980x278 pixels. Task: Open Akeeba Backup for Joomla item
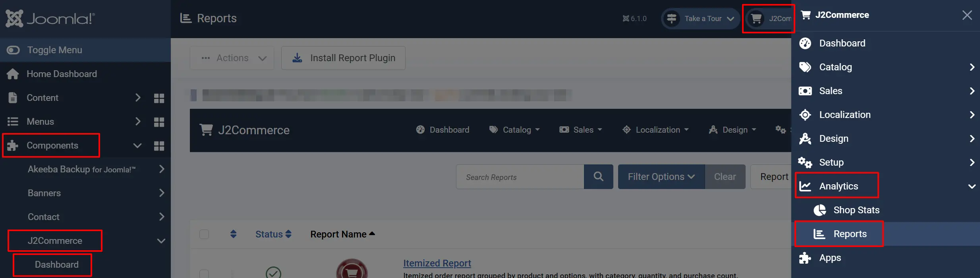[x=81, y=169]
